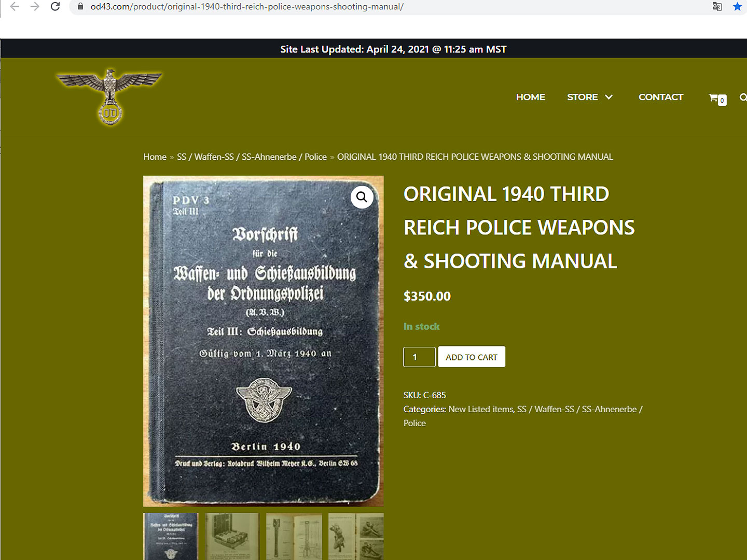Click the browser back arrow
Viewport: 747px width, 560px height.
(15, 7)
